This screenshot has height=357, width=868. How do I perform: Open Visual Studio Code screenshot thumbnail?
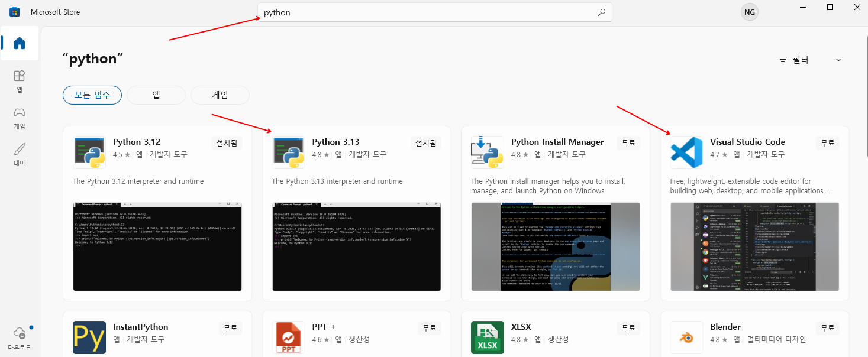[x=754, y=246]
